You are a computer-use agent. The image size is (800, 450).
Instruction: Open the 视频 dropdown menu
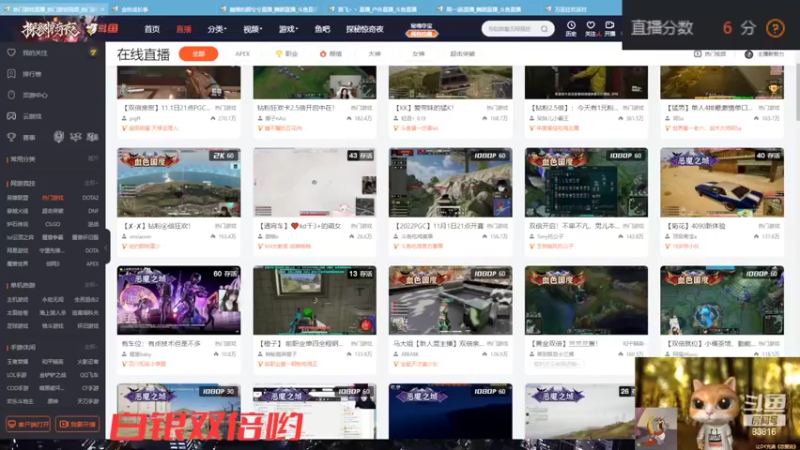(x=253, y=29)
